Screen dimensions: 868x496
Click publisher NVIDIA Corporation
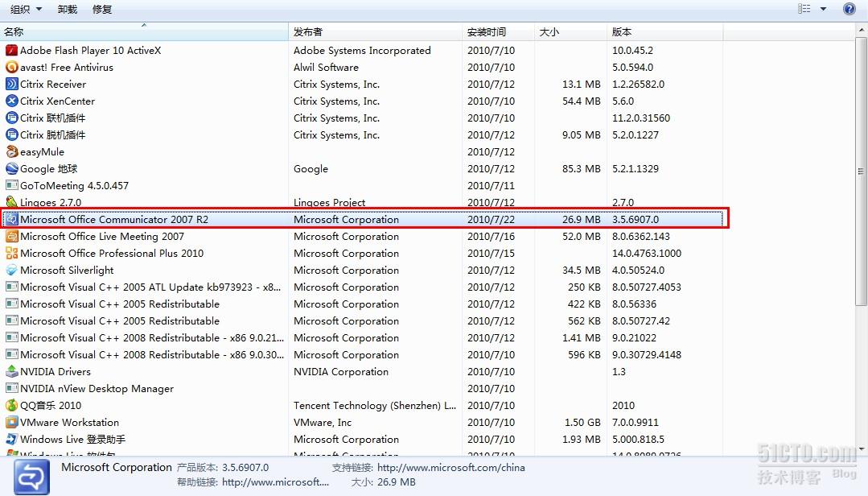pos(341,372)
